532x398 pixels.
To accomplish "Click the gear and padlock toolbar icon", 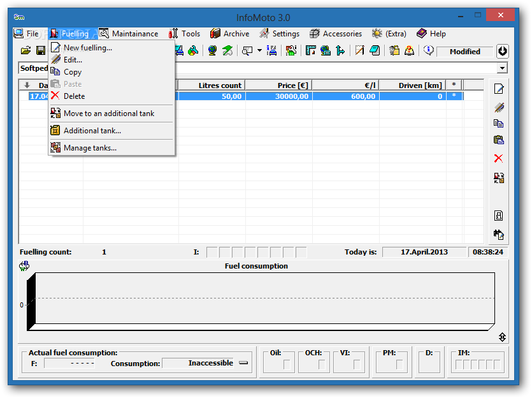I will [x=394, y=51].
